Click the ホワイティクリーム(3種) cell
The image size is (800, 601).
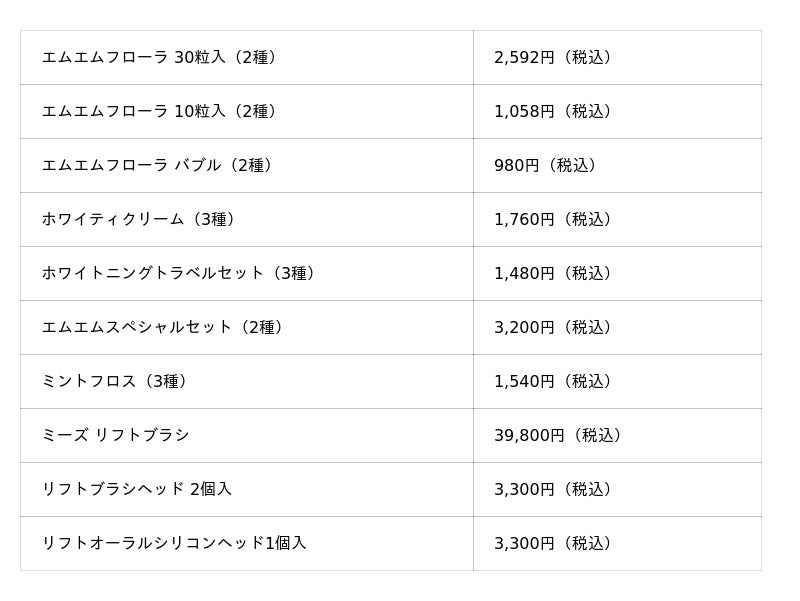pyautogui.click(x=247, y=220)
